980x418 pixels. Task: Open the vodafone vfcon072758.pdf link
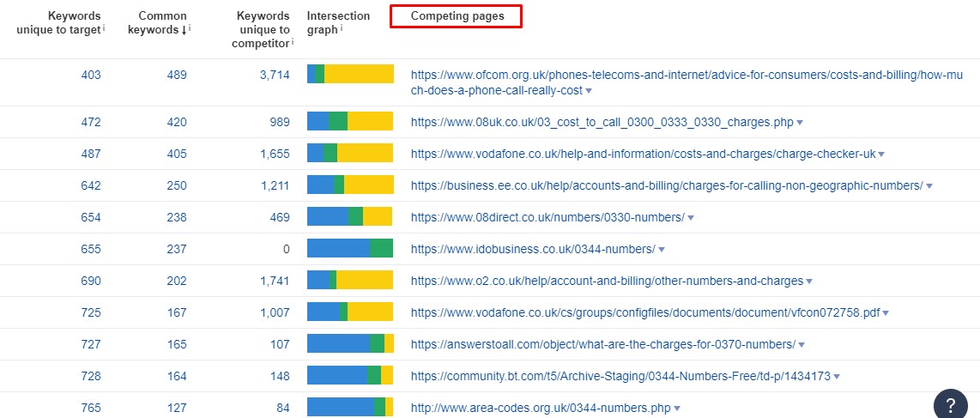(645, 313)
